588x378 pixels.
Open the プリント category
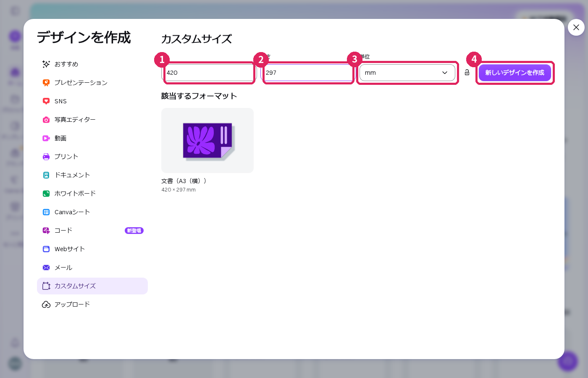click(92, 157)
